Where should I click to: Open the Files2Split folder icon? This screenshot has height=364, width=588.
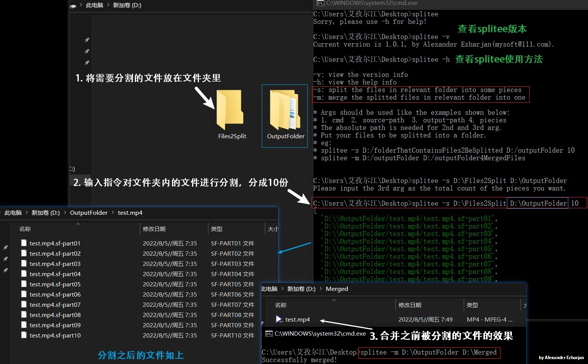[x=230, y=110]
